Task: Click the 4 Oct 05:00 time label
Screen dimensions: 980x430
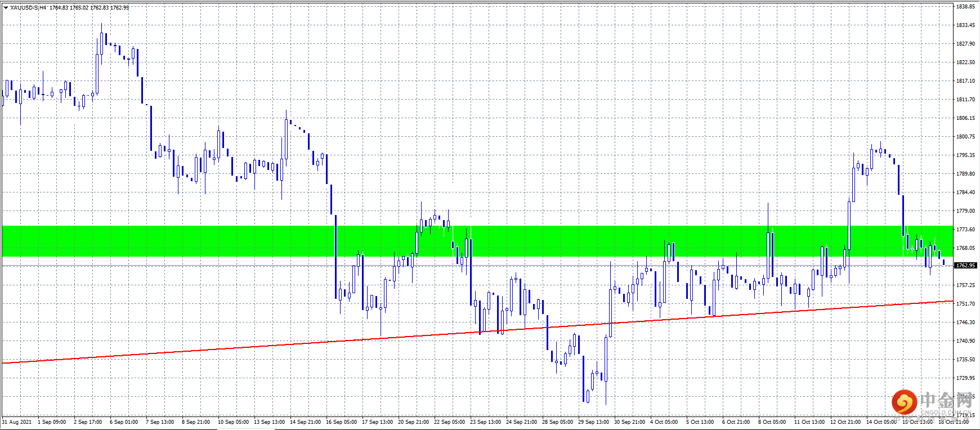Action: coord(664,422)
